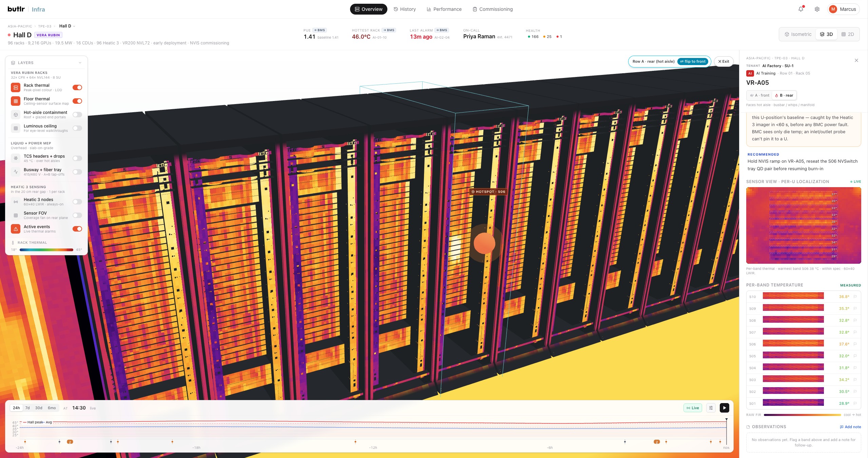Turn off Rack thermal layer

pyautogui.click(x=77, y=87)
